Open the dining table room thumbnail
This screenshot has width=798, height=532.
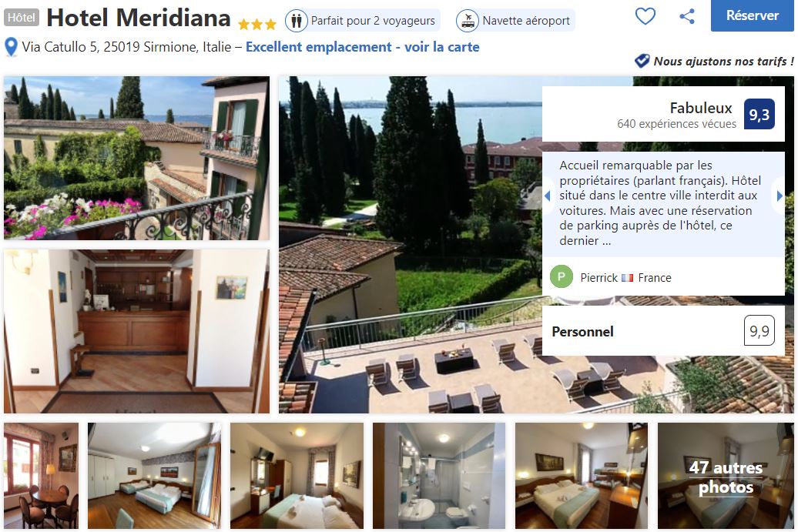42,476
